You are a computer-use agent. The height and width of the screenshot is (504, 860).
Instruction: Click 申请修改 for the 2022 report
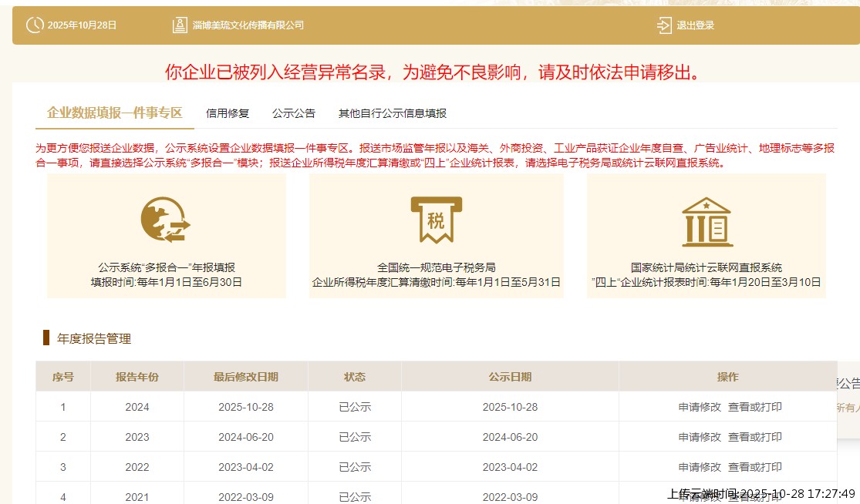pyautogui.click(x=700, y=467)
